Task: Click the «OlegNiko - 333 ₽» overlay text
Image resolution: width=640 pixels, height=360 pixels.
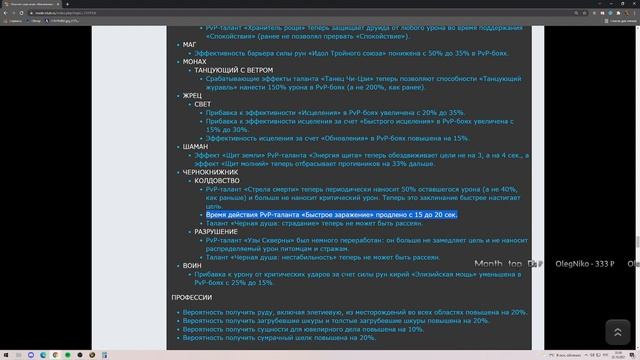Action: click(x=584, y=264)
